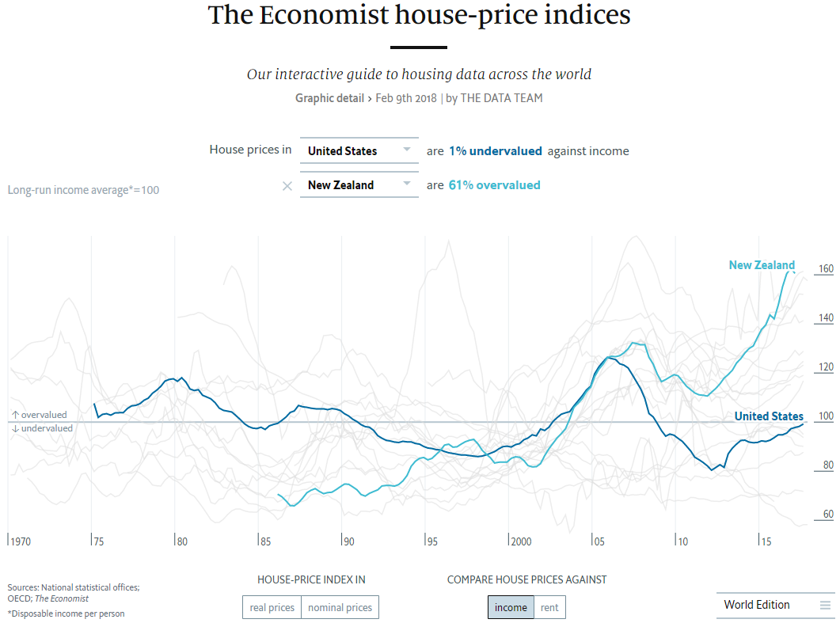Click THE DATA TEAM byline
Screen dimensions: 840x623
(501, 98)
